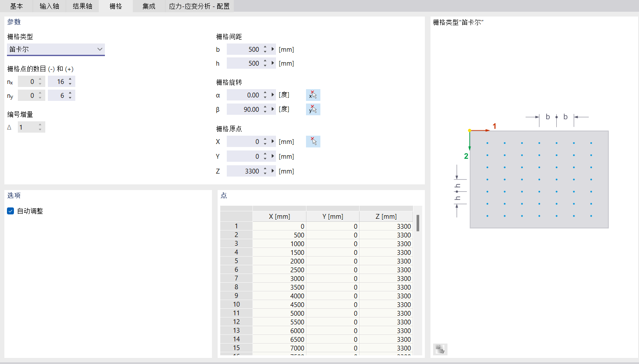Select the 栅格 tab
The image size is (639, 364).
[115, 6]
